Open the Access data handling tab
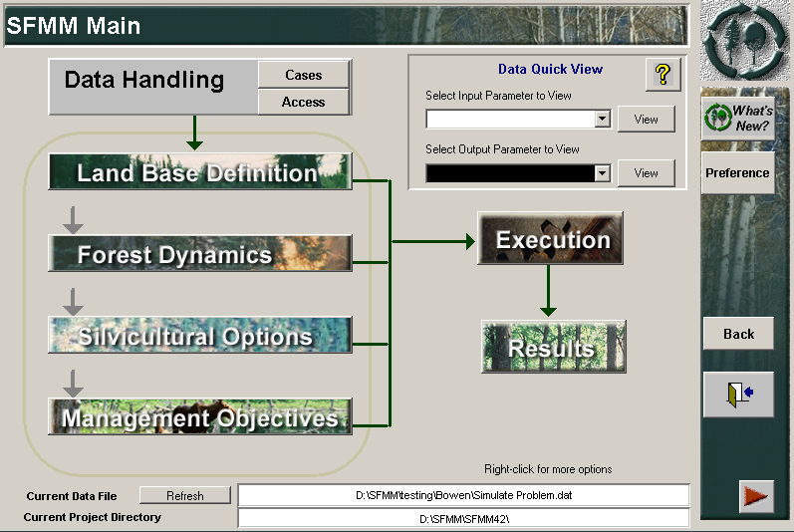794x532 pixels. [303, 102]
